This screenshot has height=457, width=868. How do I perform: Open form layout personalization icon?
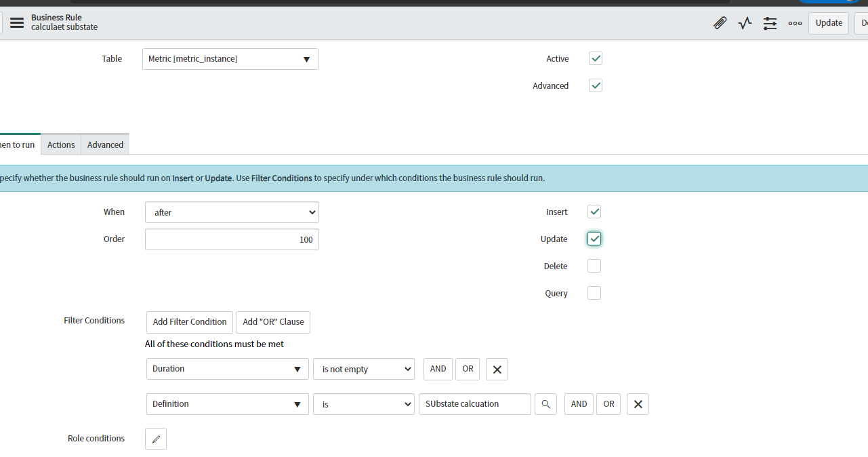pos(770,22)
